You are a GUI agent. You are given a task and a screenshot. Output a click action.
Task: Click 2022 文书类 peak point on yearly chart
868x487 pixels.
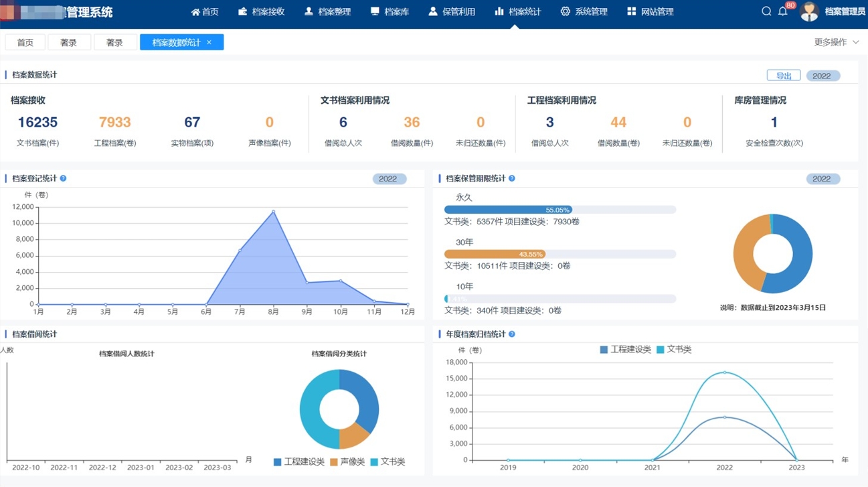[725, 372]
